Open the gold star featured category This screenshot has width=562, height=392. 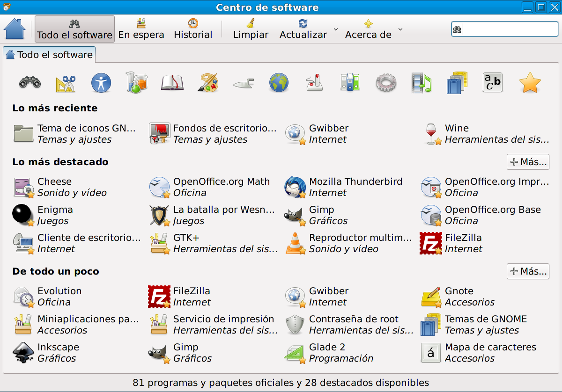click(x=530, y=83)
